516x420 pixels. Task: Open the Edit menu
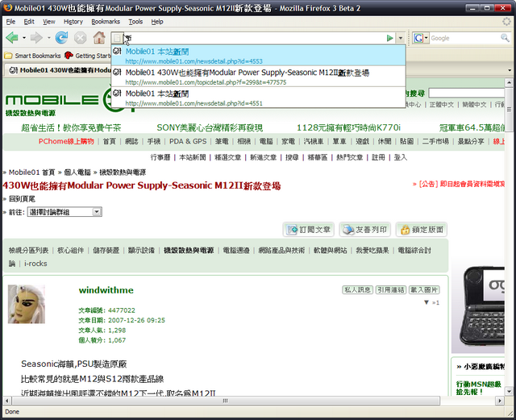(29, 22)
